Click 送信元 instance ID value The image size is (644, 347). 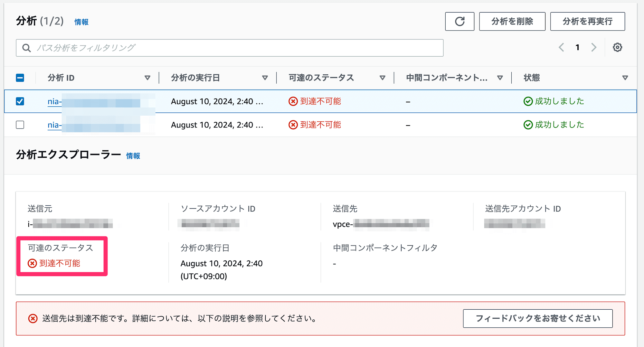pos(70,224)
